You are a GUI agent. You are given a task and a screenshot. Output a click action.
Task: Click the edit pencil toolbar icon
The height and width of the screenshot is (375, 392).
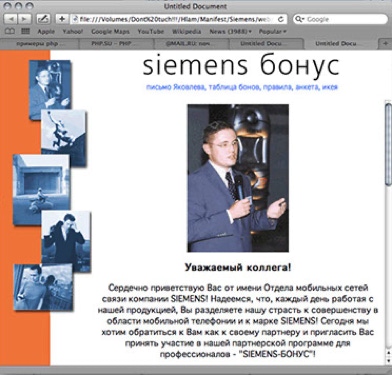(x=42, y=19)
